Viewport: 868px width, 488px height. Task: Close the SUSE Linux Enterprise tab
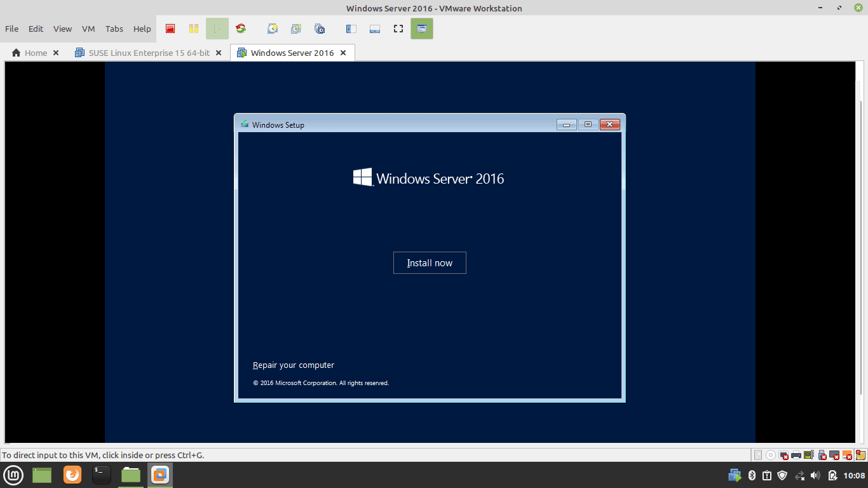click(219, 53)
